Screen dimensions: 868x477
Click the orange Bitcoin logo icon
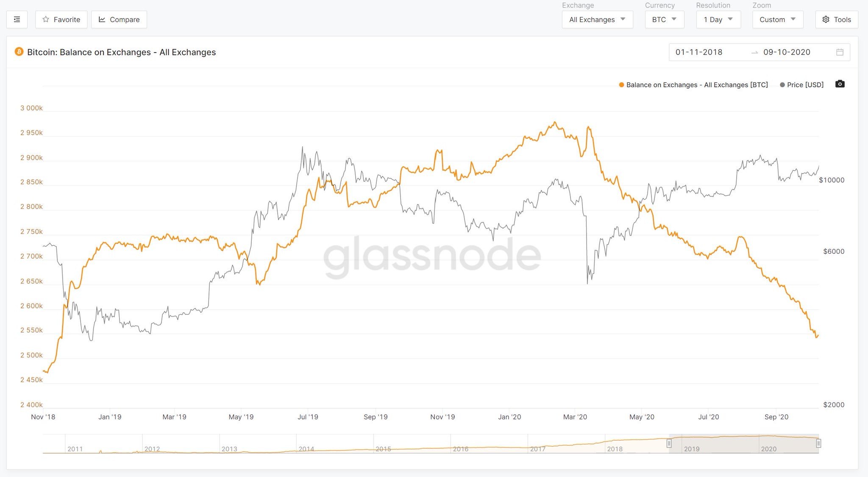coord(19,52)
